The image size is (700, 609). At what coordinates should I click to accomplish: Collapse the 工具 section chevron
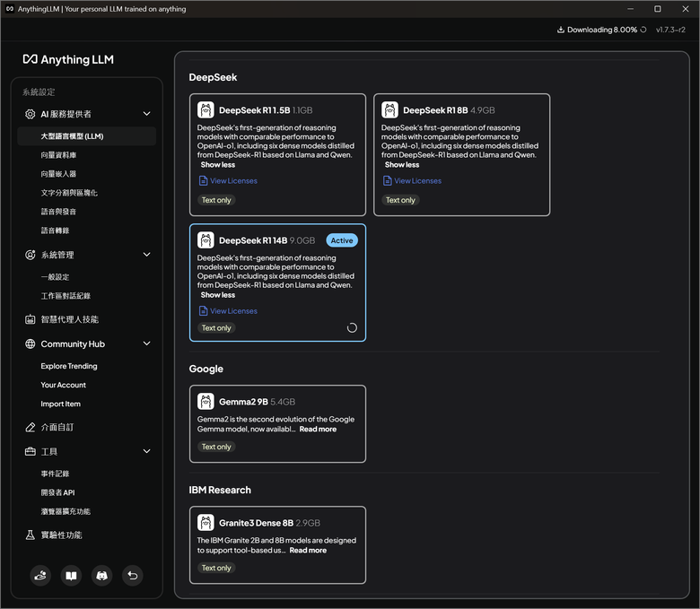[x=147, y=451]
